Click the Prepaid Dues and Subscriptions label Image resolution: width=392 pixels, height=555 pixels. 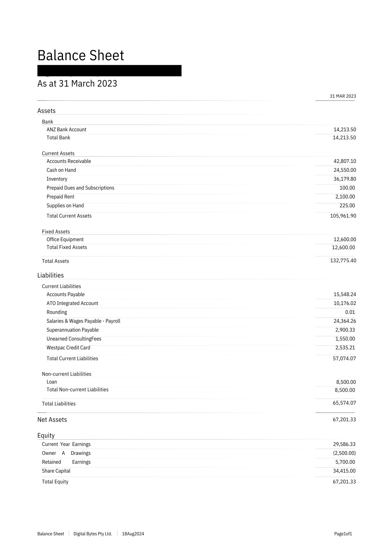pos(80,188)
